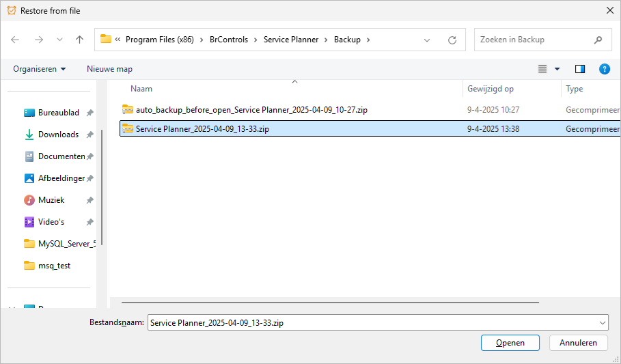621x364 pixels.
Task: Open recent locations chevron
Action: [x=59, y=40]
